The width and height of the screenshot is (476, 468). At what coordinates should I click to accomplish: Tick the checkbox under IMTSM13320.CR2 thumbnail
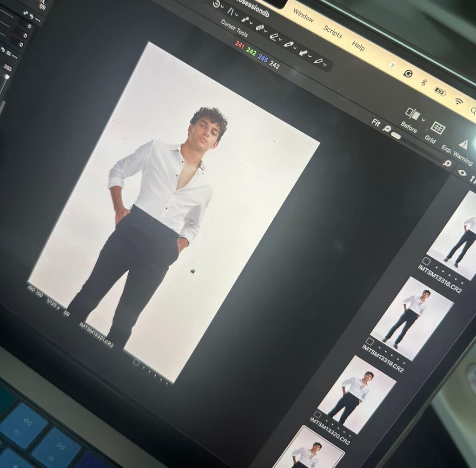point(317,414)
